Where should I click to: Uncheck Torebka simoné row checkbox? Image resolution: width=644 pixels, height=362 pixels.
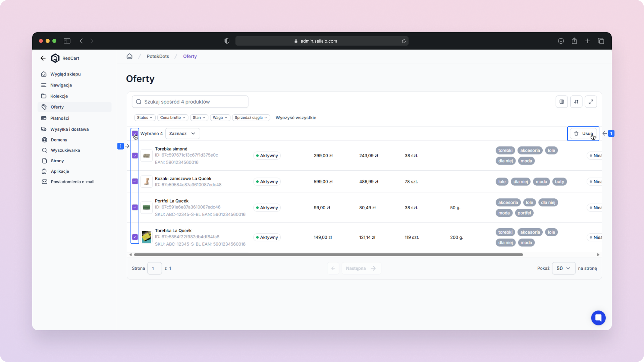click(x=135, y=156)
